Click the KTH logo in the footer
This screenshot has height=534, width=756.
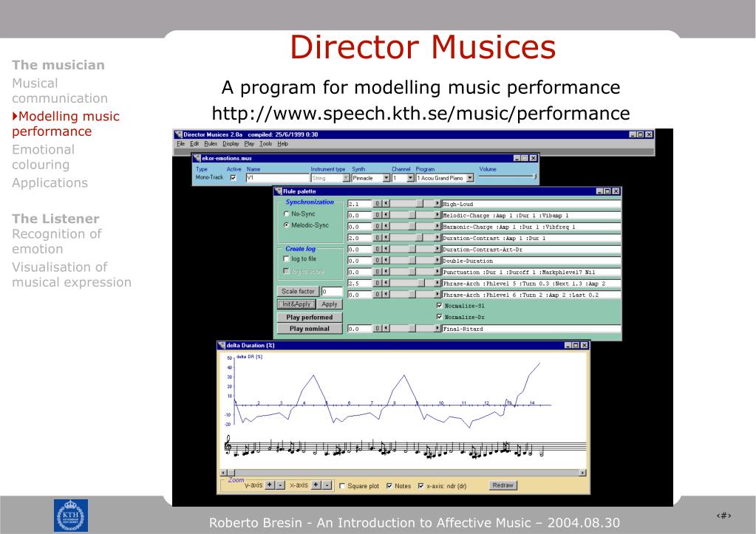pyautogui.click(x=71, y=516)
